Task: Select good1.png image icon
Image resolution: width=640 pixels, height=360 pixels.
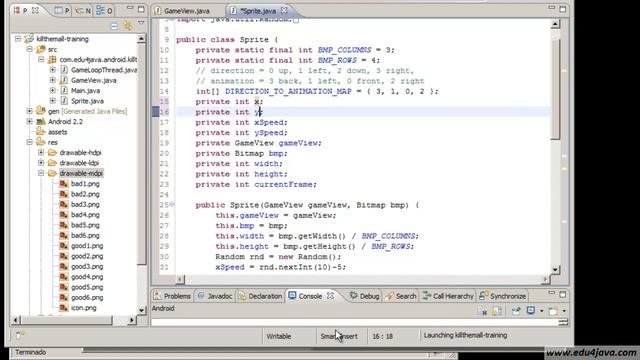Action: [x=64, y=246]
